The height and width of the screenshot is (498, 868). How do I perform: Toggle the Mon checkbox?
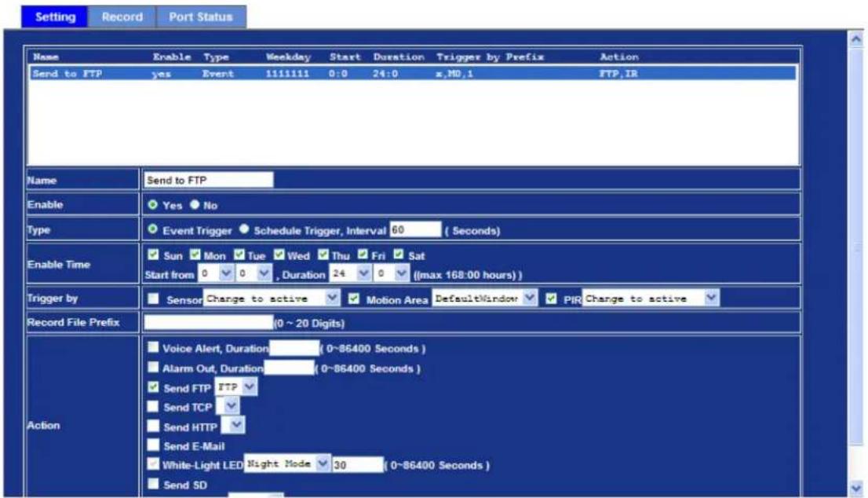click(x=195, y=254)
